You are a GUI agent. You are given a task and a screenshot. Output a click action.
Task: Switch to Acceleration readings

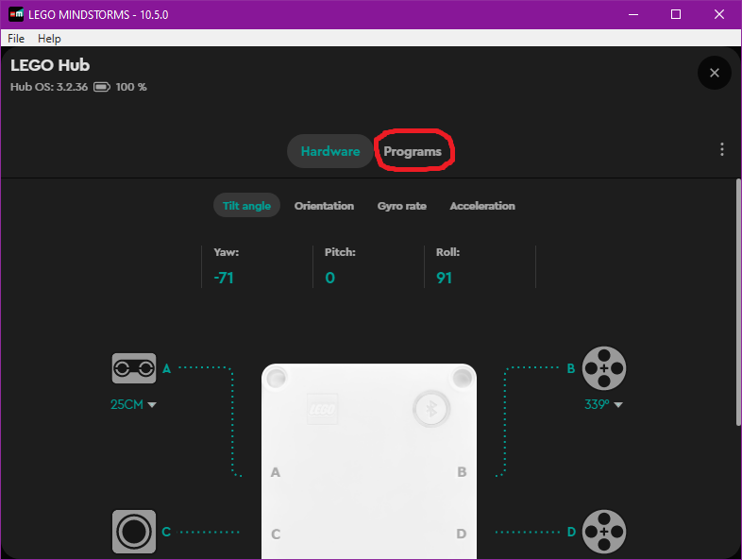tap(482, 206)
